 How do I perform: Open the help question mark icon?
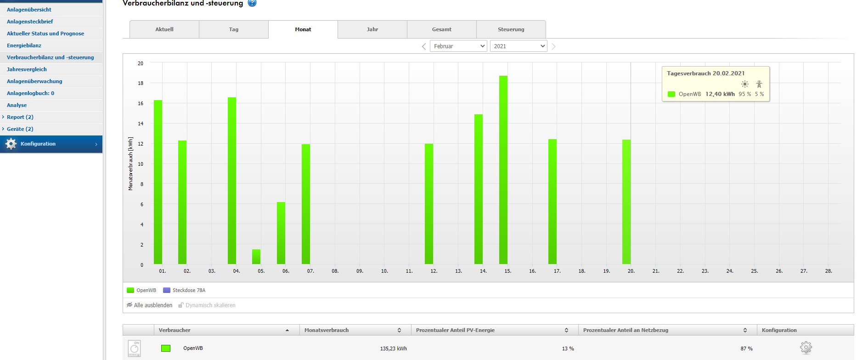(x=252, y=3)
